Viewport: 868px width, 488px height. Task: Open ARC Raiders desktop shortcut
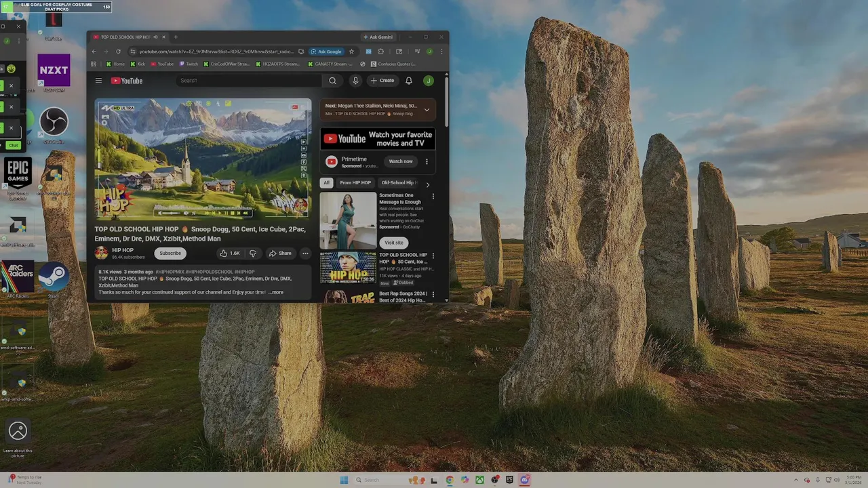click(18, 279)
